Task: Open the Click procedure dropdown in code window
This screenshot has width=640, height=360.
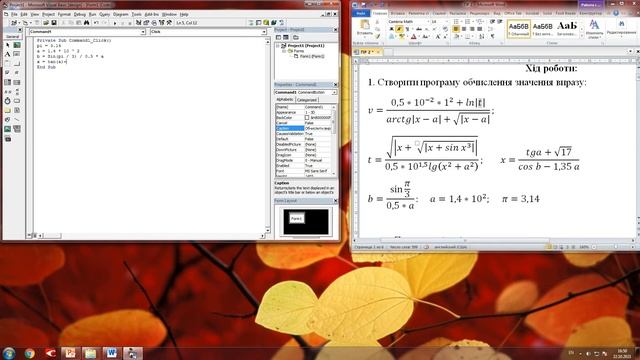Action: (264, 32)
